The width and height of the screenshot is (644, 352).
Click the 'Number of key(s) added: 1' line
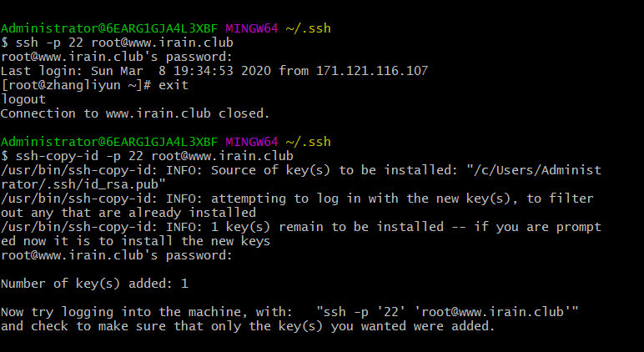pos(94,284)
